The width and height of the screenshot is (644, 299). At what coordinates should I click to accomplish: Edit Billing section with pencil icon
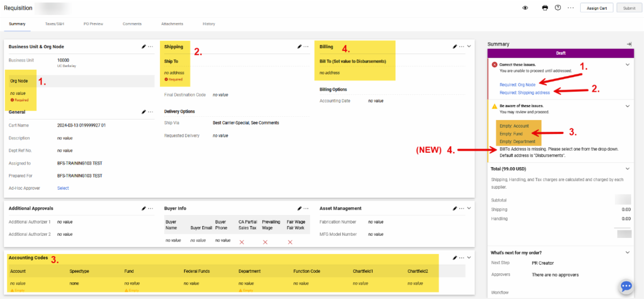455,47
